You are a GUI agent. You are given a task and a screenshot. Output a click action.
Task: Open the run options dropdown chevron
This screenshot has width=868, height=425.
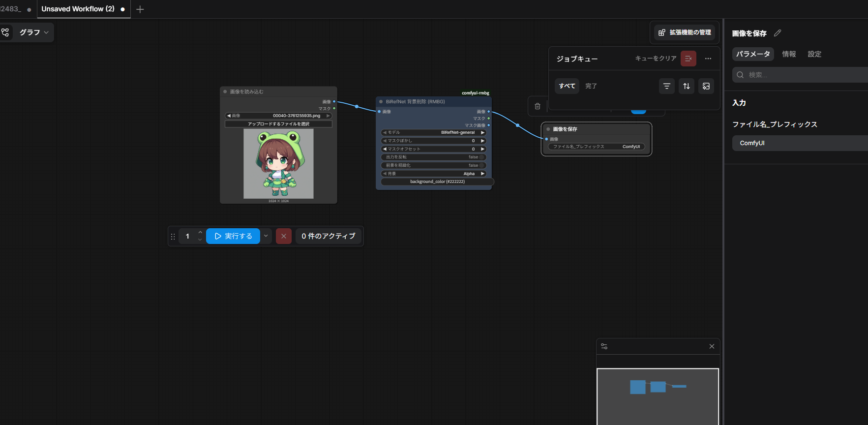click(266, 236)
